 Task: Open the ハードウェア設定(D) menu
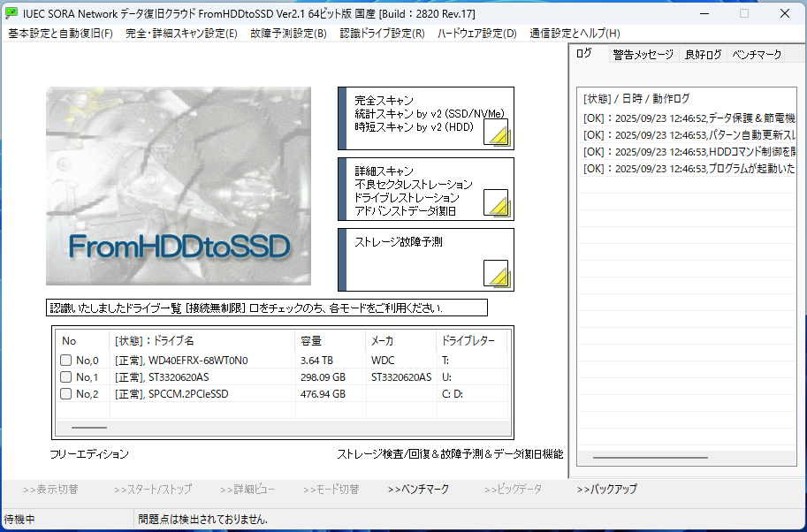click(476, 34)
